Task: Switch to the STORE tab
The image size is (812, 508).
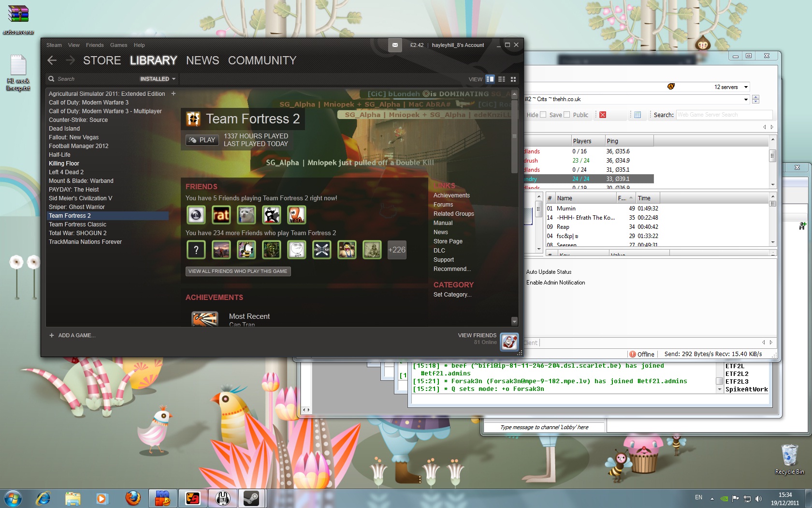Action: pos(102,60)
